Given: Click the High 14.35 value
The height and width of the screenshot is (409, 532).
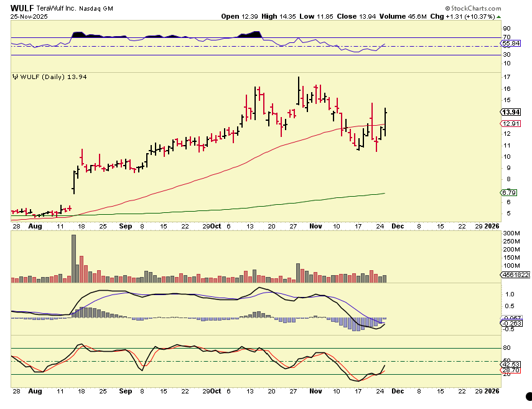Looking at the screenshot, I should pyautogui.click(x=279, y=16).
